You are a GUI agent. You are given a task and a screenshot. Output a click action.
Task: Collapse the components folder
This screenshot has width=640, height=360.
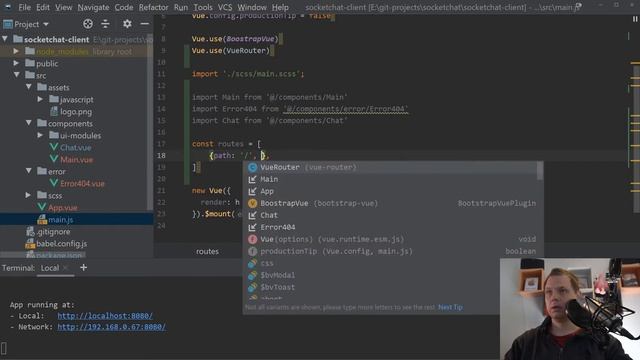point(29,123)
